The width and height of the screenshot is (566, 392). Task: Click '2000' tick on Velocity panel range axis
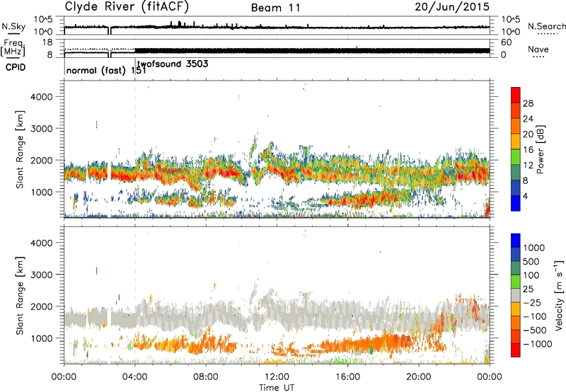point(42,306)
